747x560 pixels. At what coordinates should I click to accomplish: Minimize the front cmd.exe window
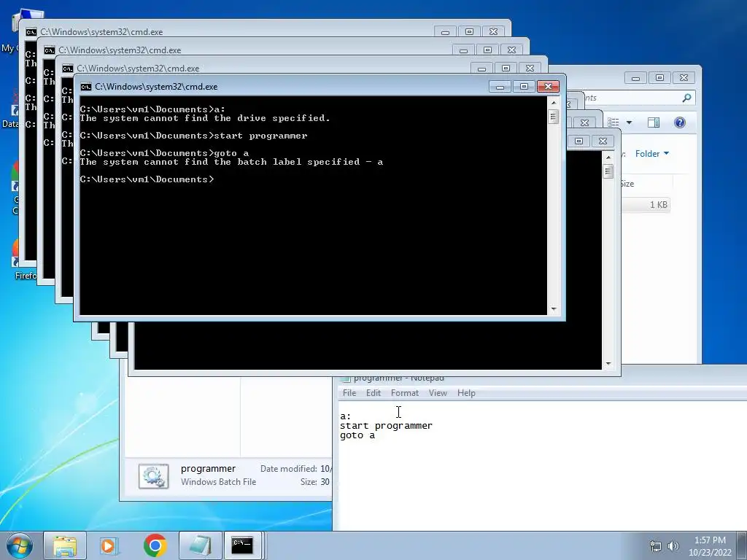[500, 86]
